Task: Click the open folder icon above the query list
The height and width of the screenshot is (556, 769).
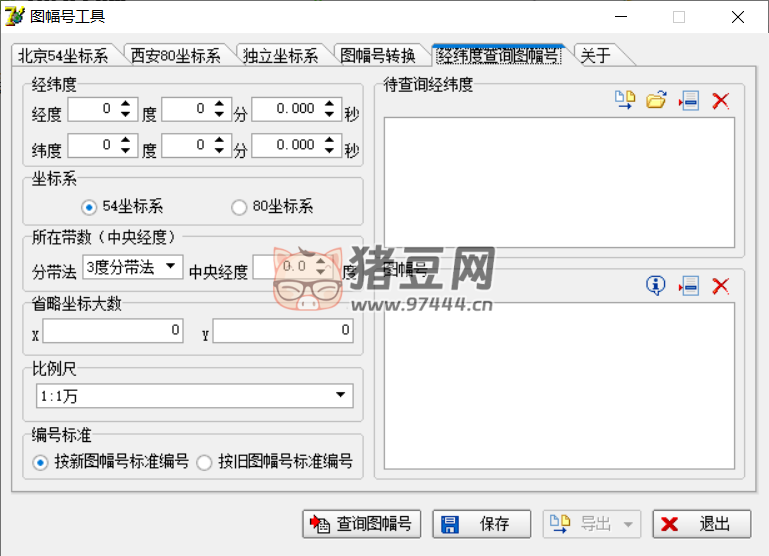Action: pos(656,100)
